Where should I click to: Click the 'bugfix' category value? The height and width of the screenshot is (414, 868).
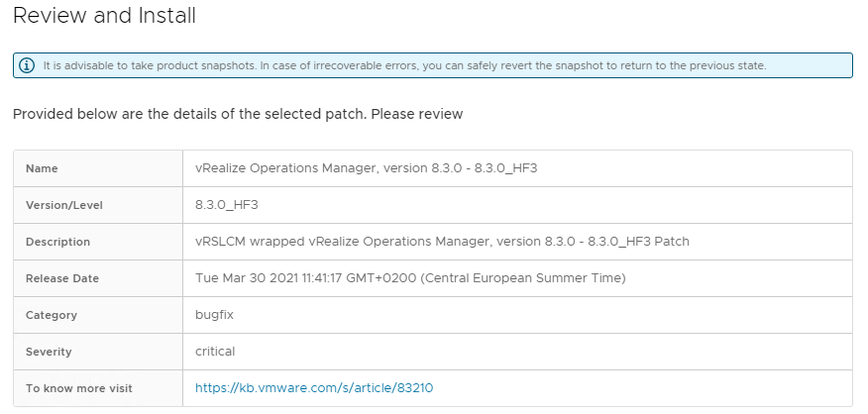(214, 315)
